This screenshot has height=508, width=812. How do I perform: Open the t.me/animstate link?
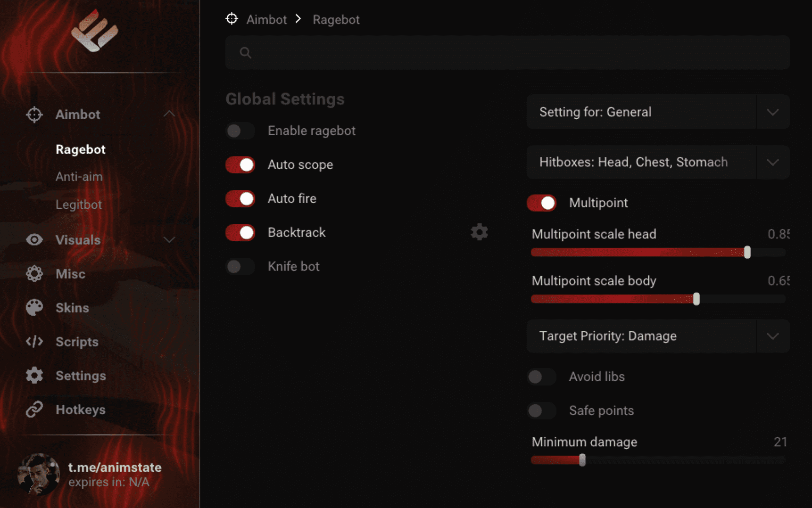pyautogui.click(x=115, y=467)
